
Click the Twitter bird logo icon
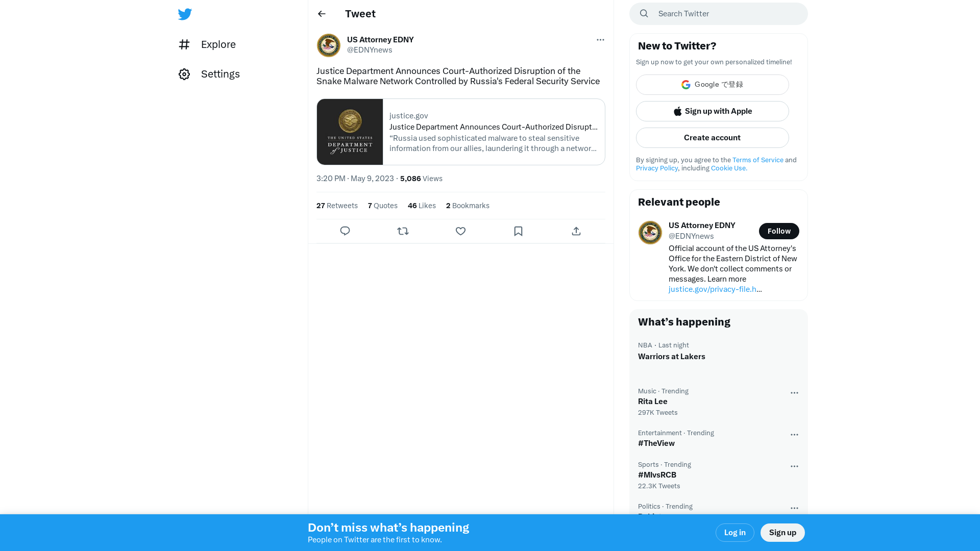coord(185,13)
